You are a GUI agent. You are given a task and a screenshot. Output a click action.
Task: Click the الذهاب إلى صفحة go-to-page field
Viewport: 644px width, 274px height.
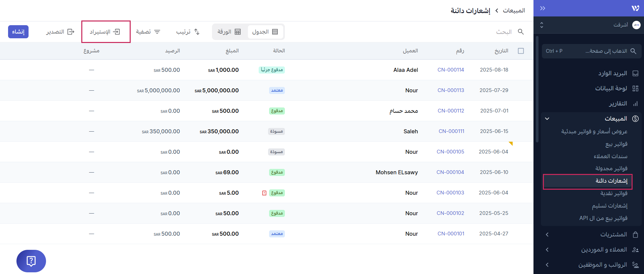pos(591,51)
